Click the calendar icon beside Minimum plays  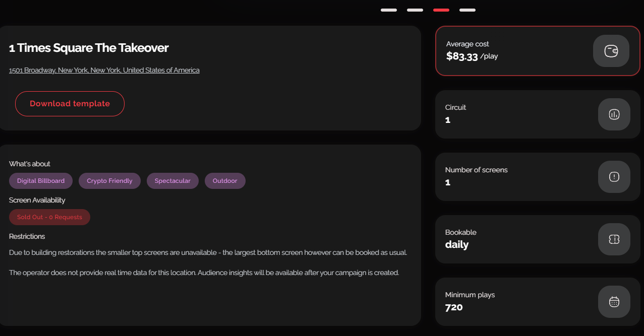coord(614,302)
